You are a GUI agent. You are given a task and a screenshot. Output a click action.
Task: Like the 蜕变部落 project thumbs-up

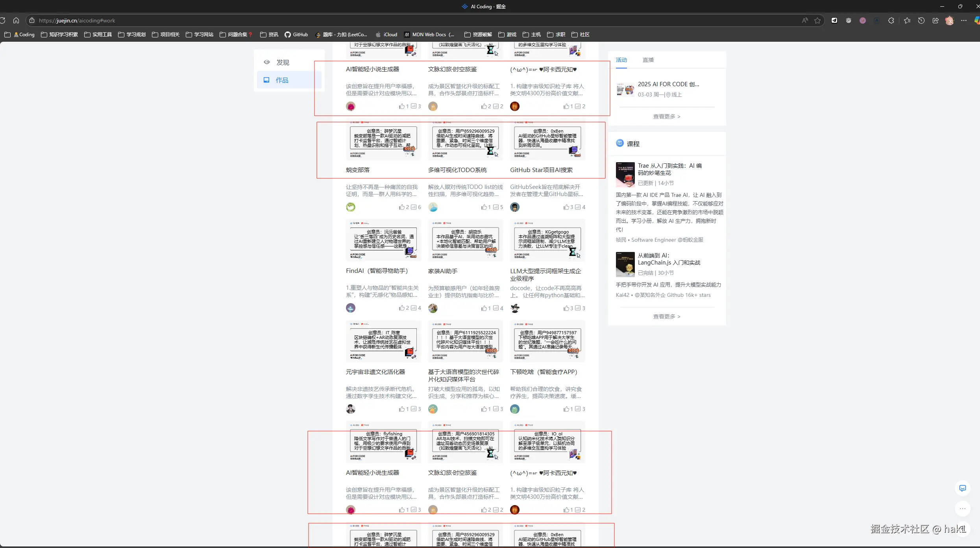[401, 207]
